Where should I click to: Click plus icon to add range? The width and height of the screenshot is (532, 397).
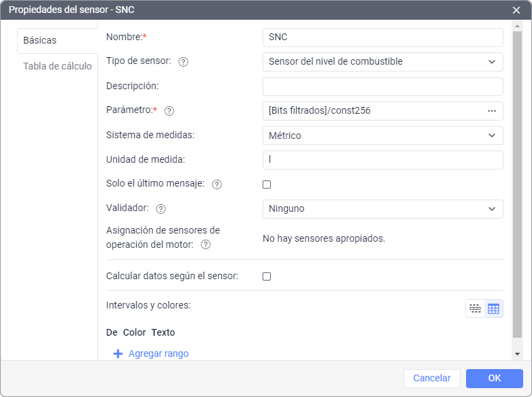[118, 354]
